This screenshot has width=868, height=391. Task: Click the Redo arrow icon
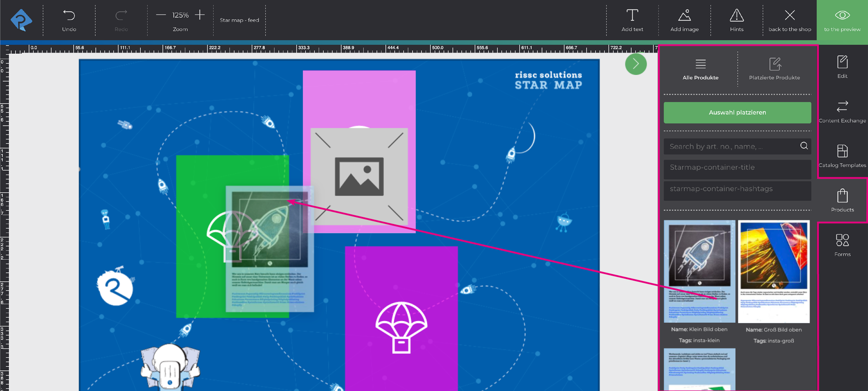click(x=121, y=16)
